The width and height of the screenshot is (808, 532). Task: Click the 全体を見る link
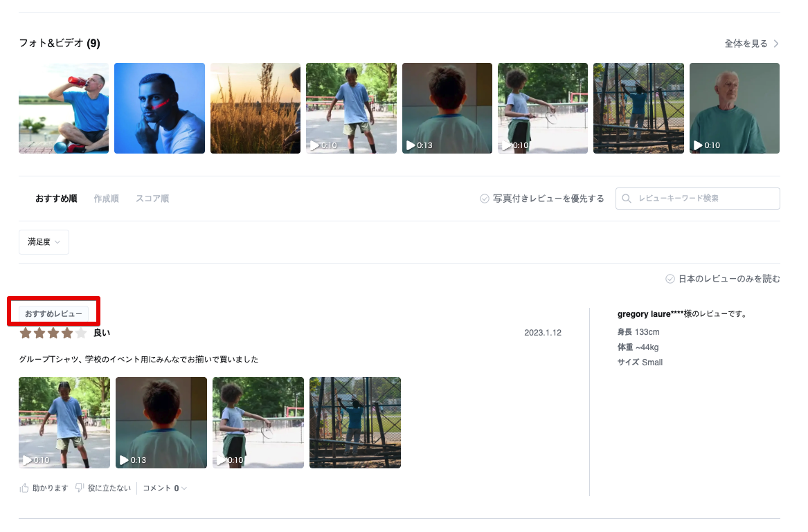pos(746,44)
